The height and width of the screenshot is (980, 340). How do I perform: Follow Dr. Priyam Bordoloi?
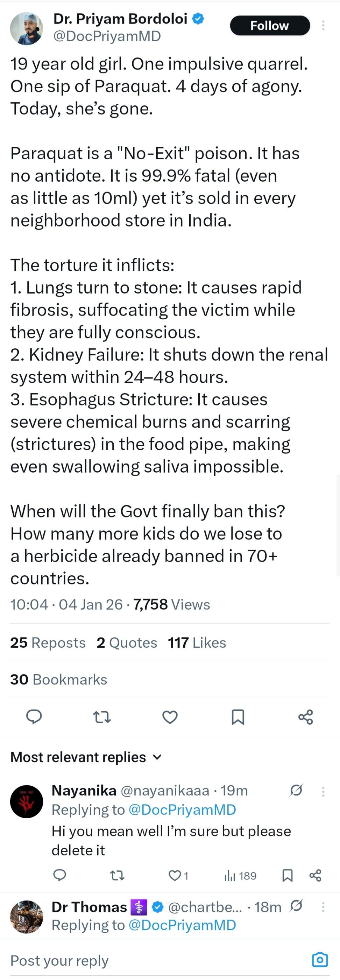270,26
